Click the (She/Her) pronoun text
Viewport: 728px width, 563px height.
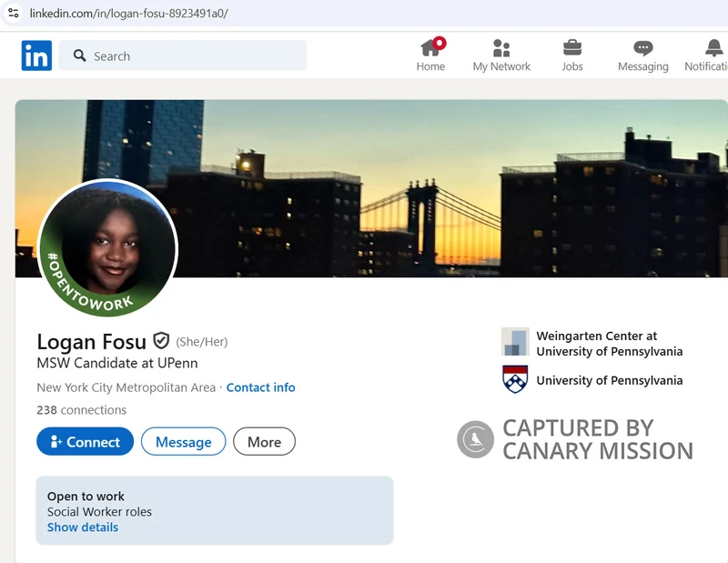(x=201, y=342)
